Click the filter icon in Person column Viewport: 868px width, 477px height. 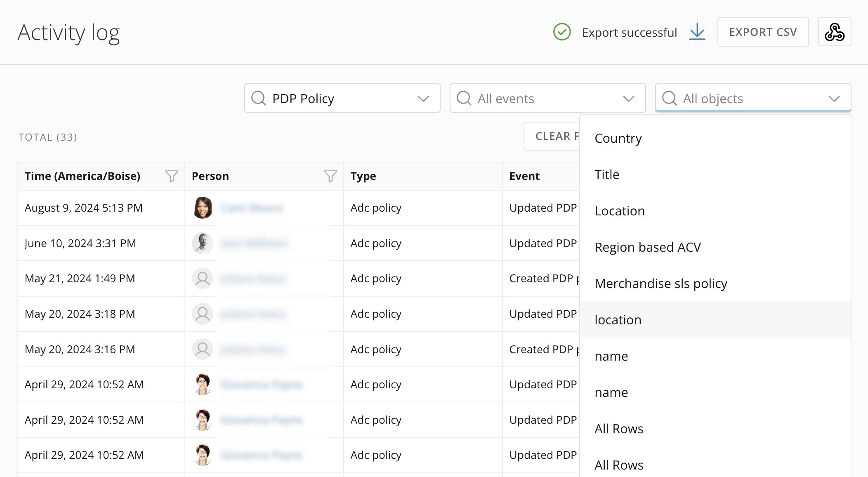click(x=330, y=176)
